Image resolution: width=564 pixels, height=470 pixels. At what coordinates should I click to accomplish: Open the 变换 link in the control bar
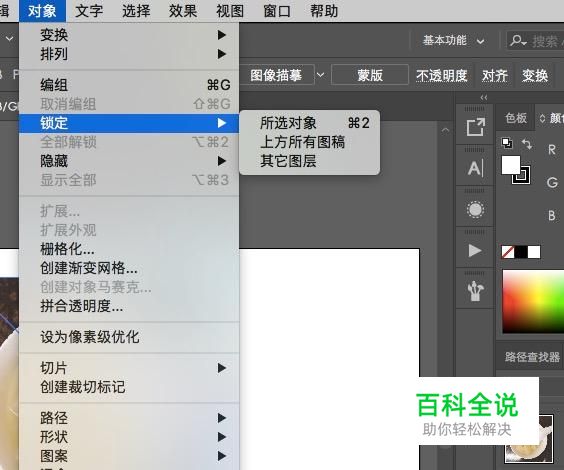click(535, 75)
